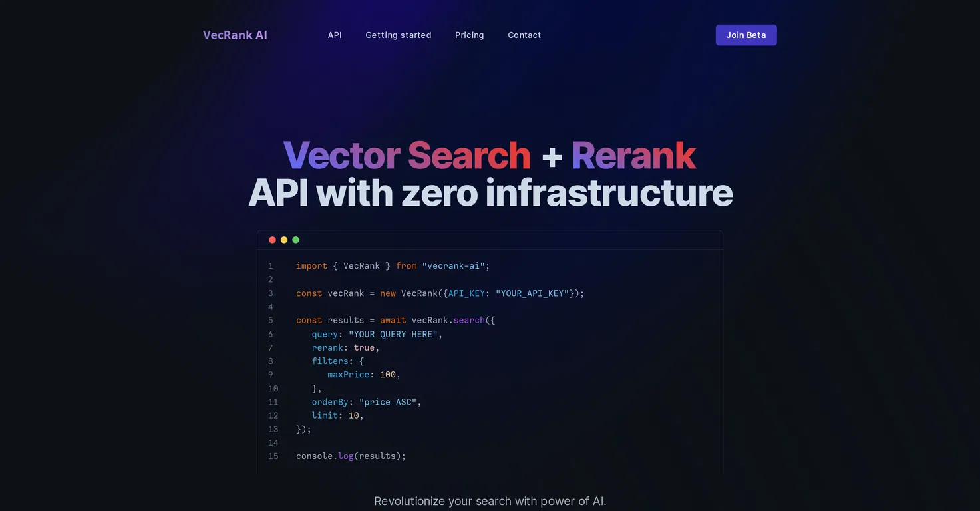Click the console.log(results) line
The height and width of the screenshot is (511, 980).
coord(351,456)
